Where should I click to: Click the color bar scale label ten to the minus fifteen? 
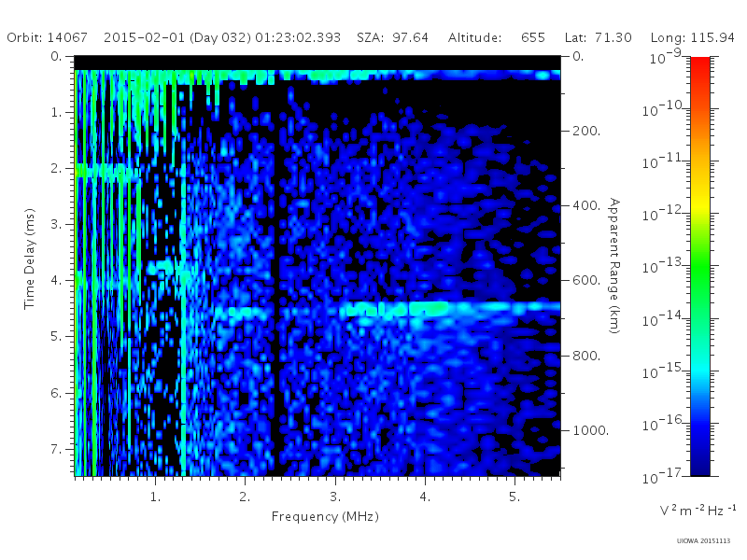[x=664, y=371]
